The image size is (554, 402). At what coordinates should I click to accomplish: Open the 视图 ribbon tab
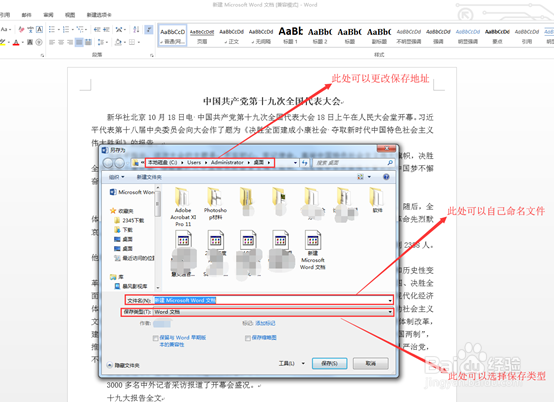pos(70,15)
